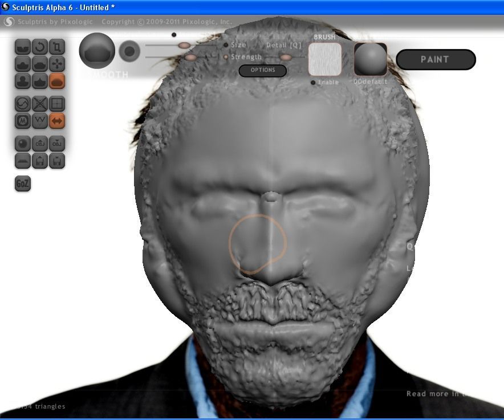This screenshot has height=420, width=504.
Task: Export the model as OBJ
Action: pos(56,143)
